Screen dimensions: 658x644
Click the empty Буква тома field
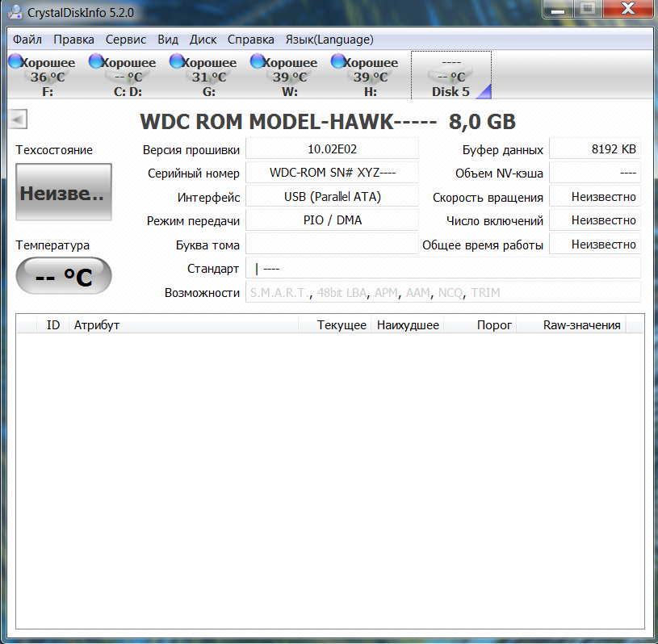click(x=332, y=245)
